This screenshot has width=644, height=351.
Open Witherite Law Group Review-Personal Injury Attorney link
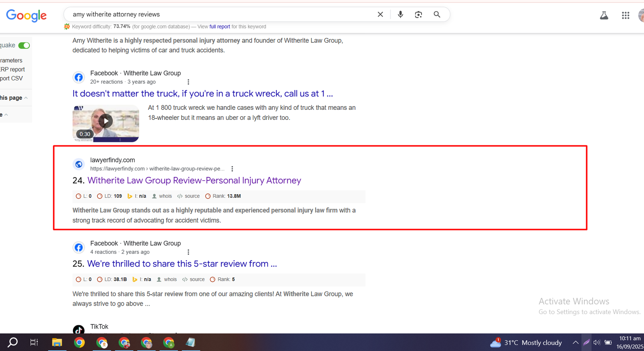pos(194,181)
